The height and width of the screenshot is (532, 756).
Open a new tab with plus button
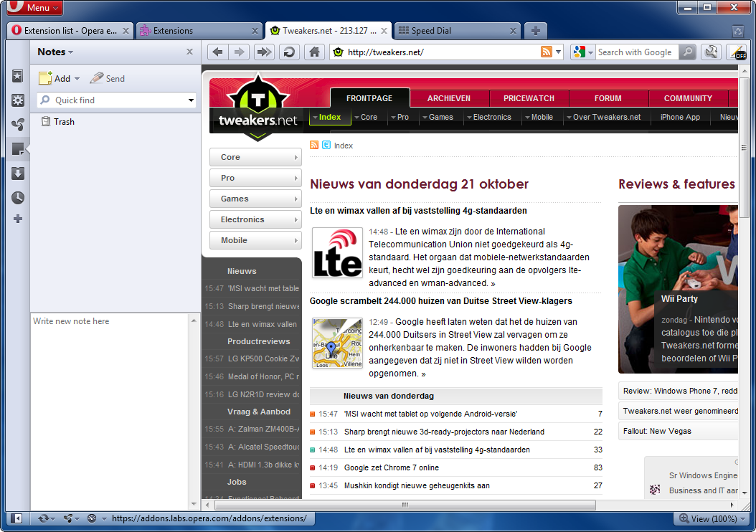(535, 31)
